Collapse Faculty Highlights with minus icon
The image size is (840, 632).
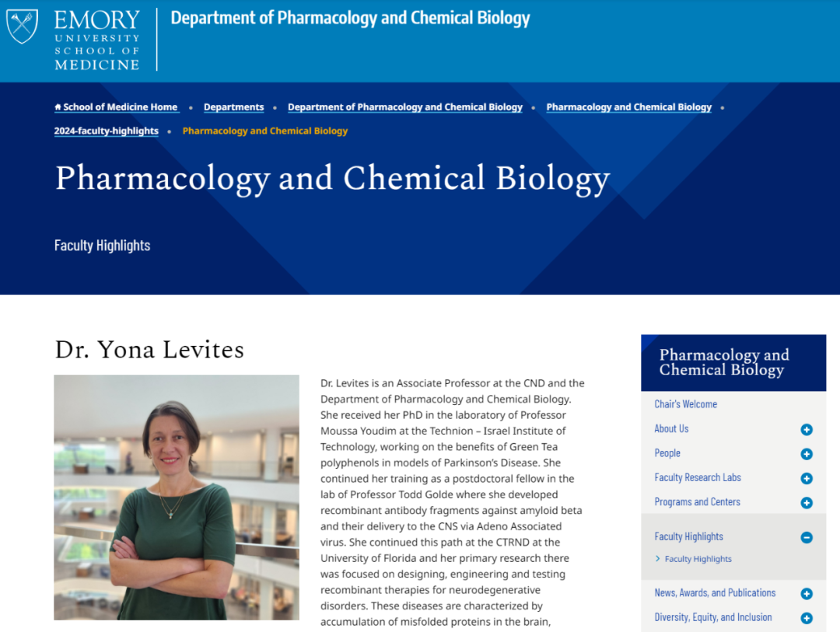tap(807, 537)
